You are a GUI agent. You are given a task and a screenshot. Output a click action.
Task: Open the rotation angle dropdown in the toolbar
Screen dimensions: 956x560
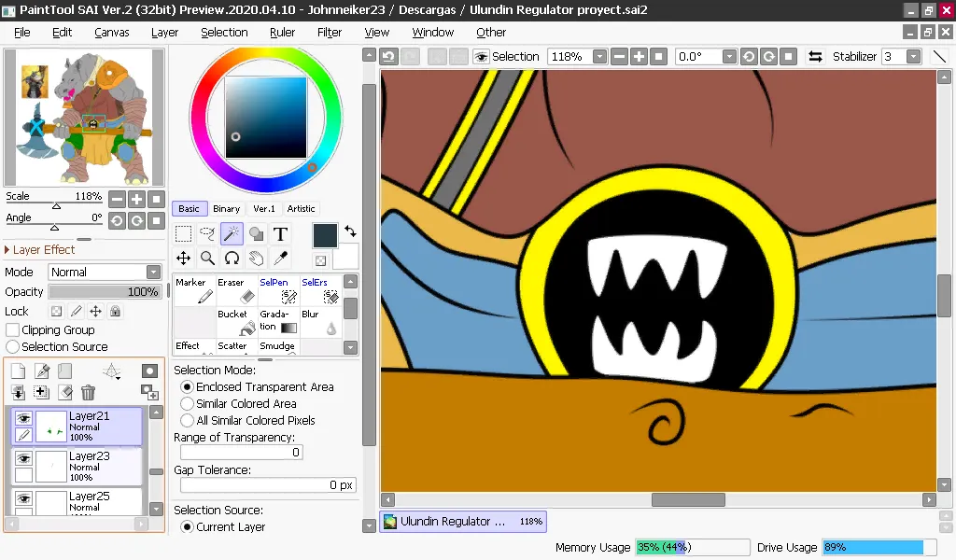729,57
